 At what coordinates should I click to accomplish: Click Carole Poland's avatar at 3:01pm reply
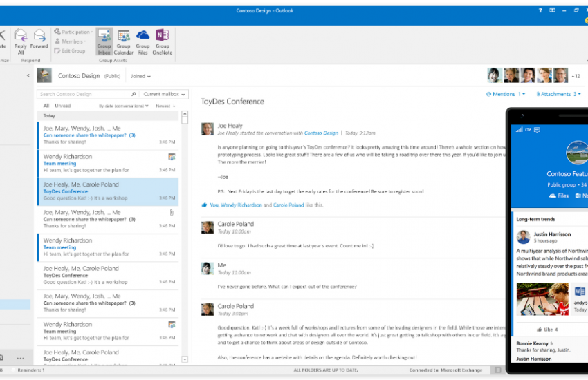(x=208, y=310)
